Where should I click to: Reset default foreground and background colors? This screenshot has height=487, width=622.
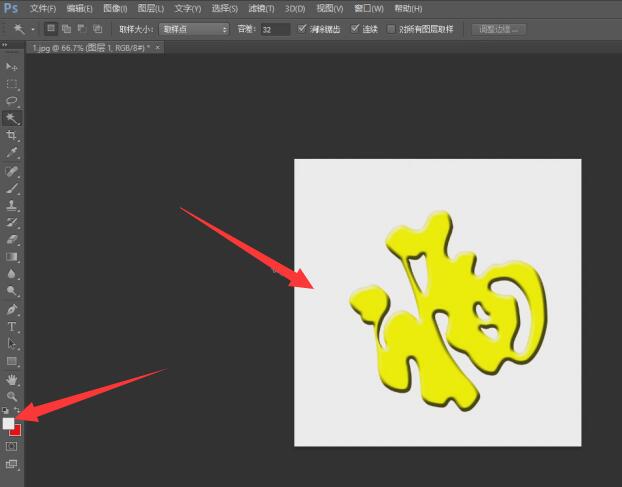(x=5, y=410)
